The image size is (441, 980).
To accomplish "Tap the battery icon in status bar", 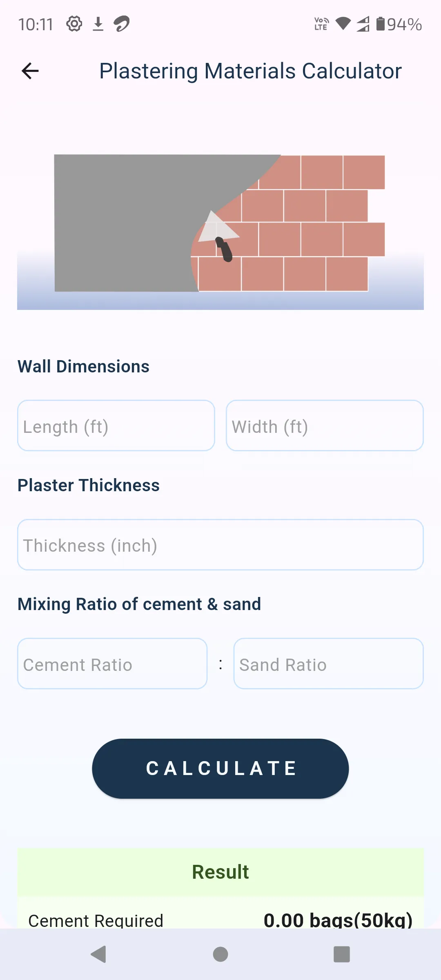I will tap(380, 24).
